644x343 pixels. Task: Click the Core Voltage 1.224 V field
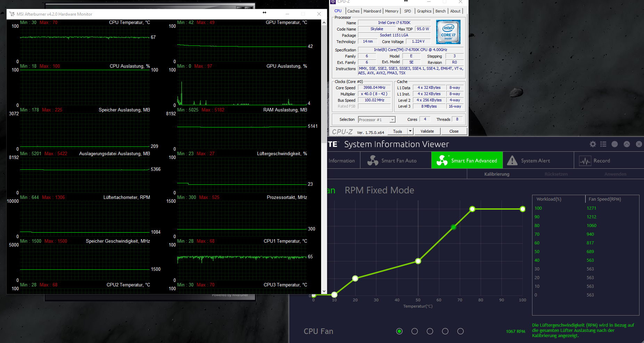[418, 41]
